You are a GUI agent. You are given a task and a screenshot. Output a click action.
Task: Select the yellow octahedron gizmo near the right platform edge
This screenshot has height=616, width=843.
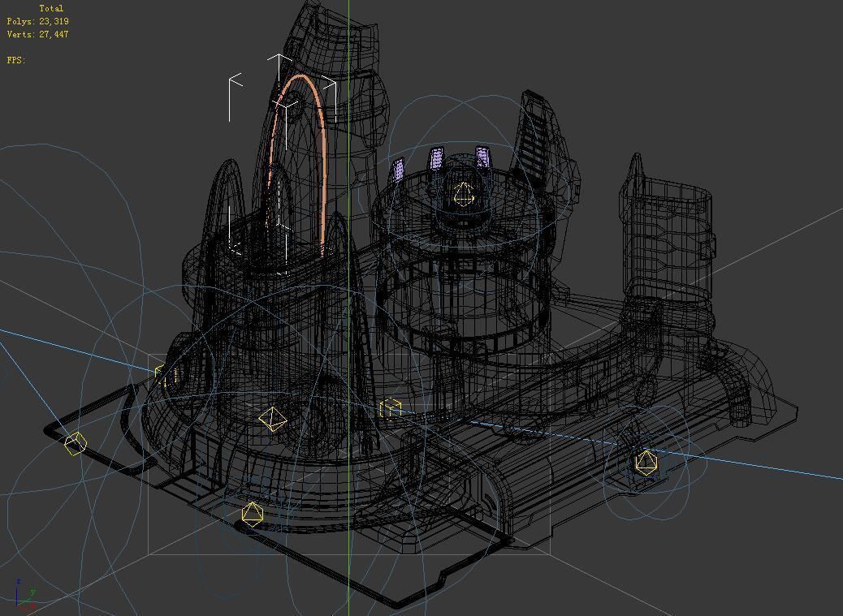(x=646, y=463)
